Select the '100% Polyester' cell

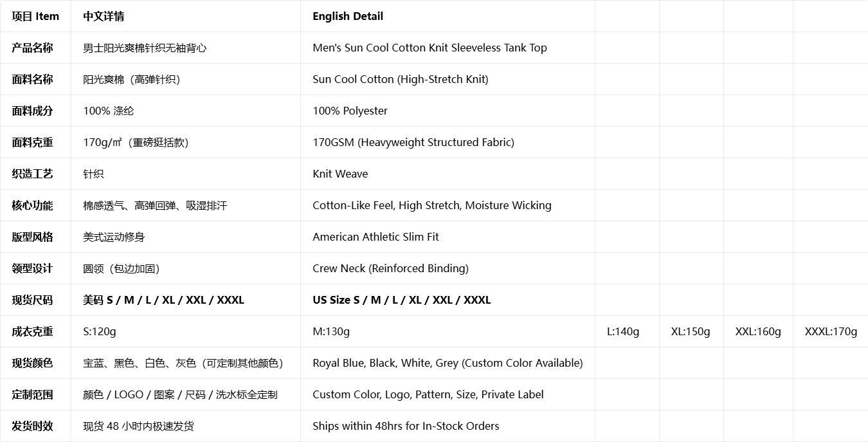coord(448,111)
